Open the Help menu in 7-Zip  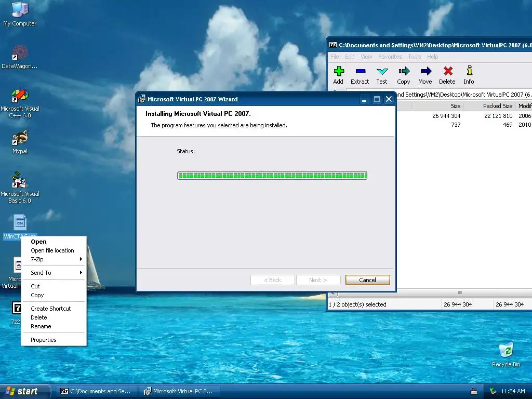pyautogui.click(x=432, y=57)
